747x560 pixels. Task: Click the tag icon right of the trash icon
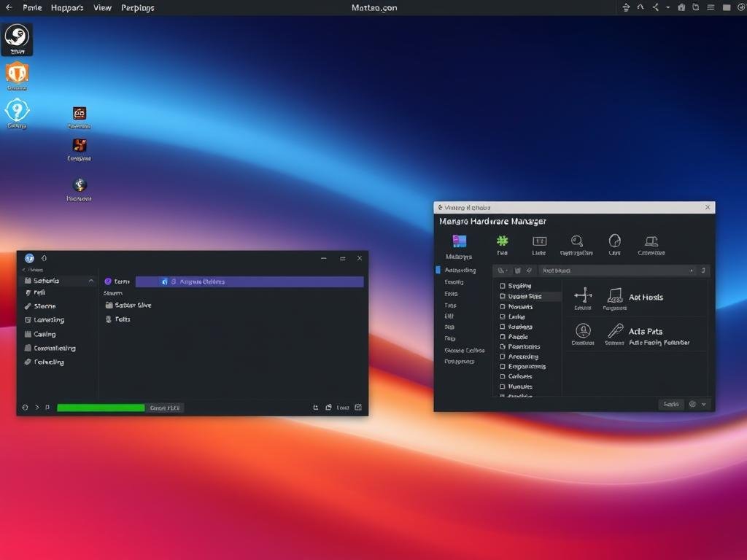(529, 271)
